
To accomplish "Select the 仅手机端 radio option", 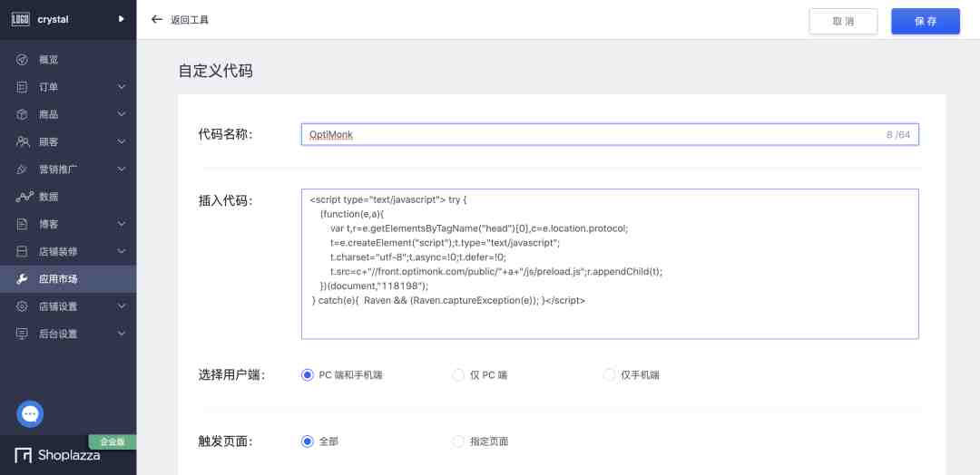I will click(609, 375).
